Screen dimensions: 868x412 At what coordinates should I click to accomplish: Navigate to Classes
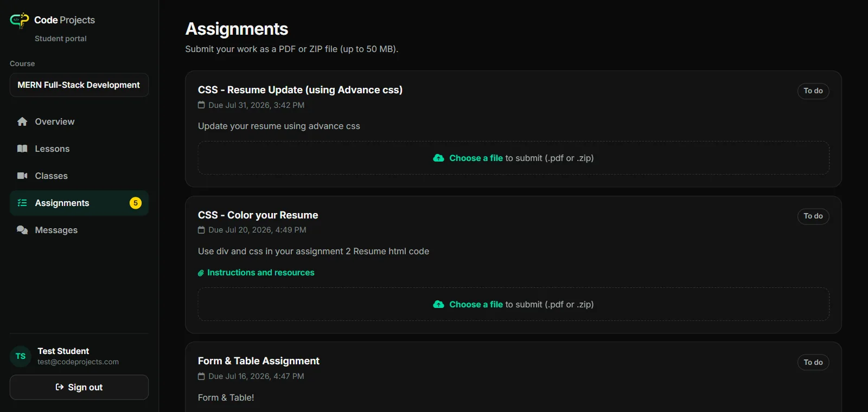(79, 176)
